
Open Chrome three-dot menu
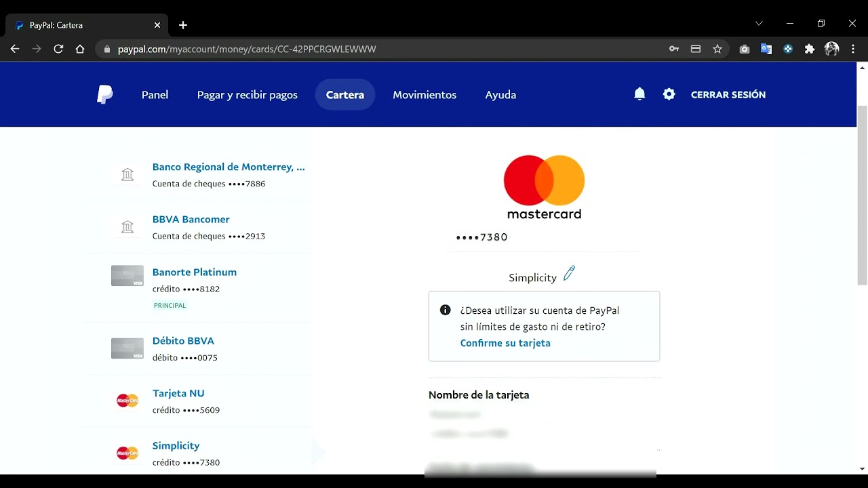coord(853,49)
